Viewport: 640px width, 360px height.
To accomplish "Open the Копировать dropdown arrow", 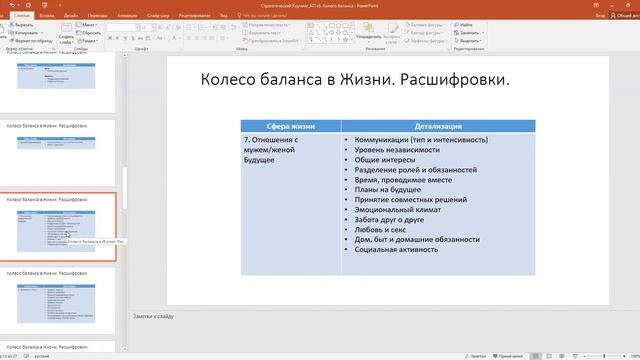I will (42, 33).
